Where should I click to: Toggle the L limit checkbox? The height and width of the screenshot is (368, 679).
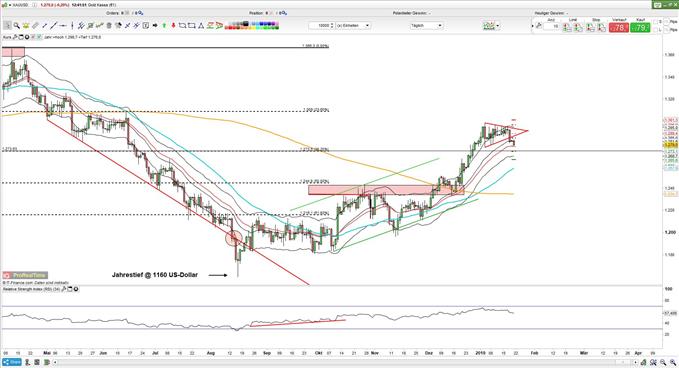[x=655, y=30]
